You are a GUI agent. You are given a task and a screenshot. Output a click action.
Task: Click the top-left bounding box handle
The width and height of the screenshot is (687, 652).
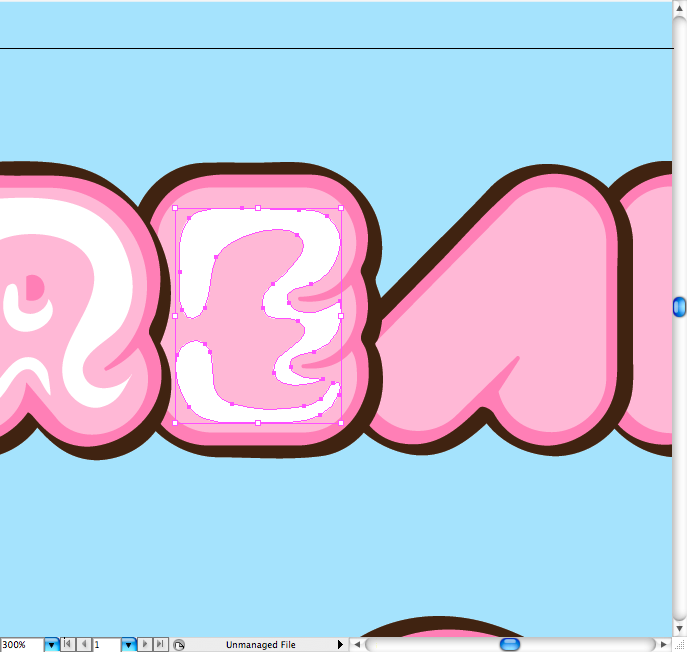175,208
